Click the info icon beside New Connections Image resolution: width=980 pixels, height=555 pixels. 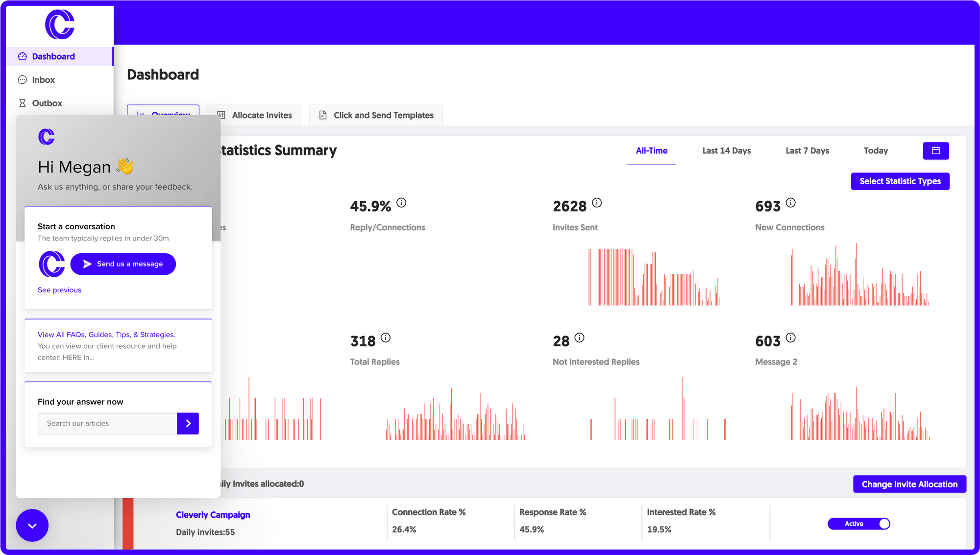(791, 202)
